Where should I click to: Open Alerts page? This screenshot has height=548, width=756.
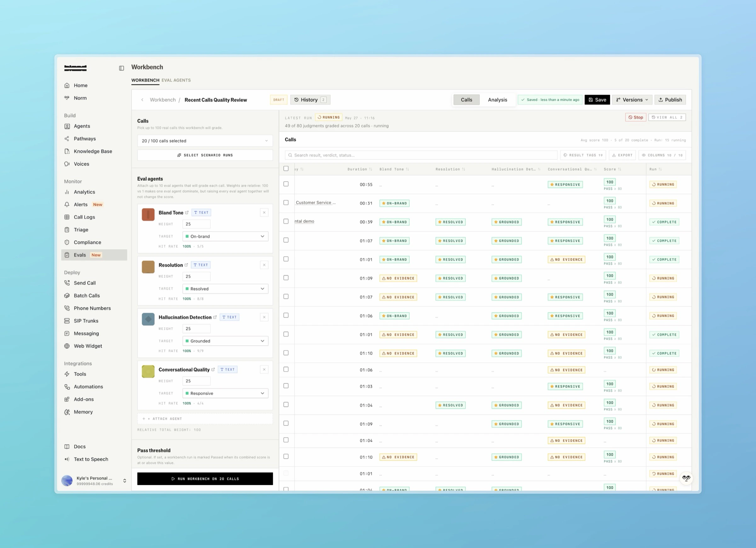point(81,205)
